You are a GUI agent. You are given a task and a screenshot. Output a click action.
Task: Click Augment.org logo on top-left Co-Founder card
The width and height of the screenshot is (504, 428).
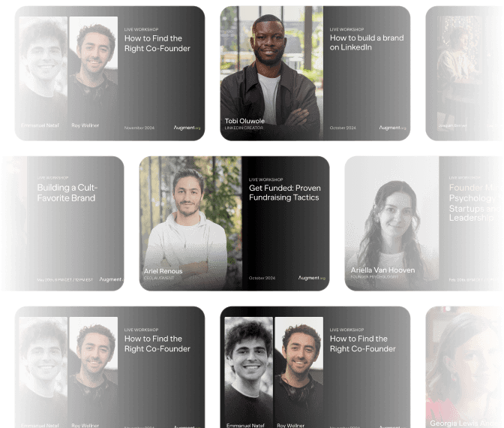tap(187, 128)
